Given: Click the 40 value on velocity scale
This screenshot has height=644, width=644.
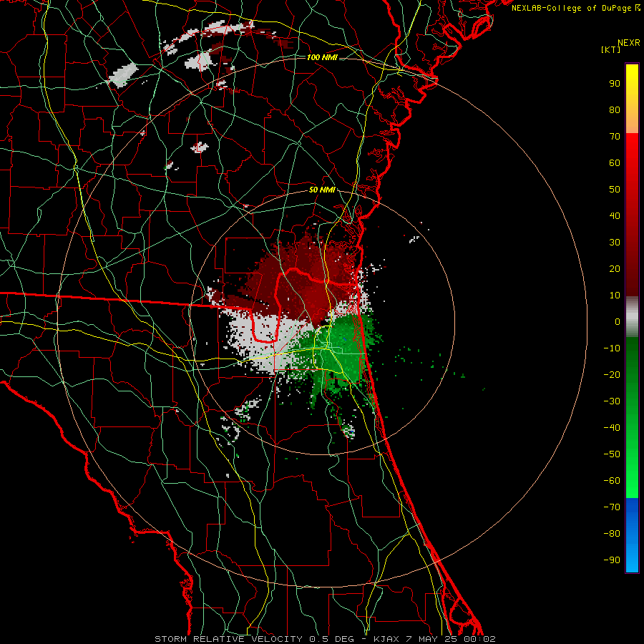Looking at the screenshot, I should [615, 216].
